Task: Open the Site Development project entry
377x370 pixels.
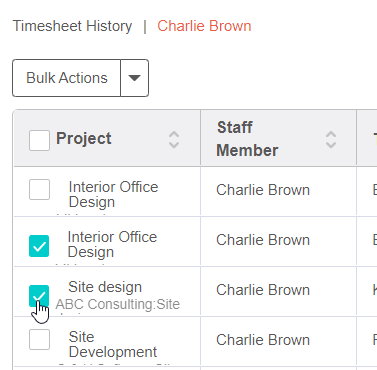Action: (x=113, y=344)
